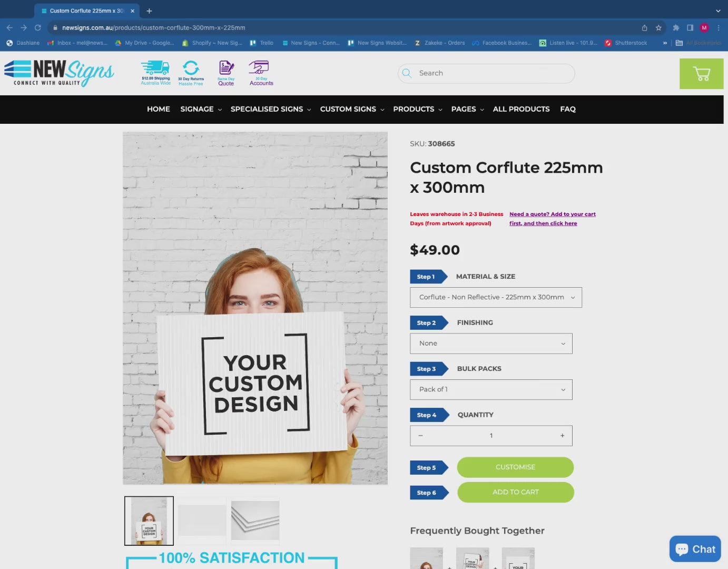
Task: Reload the page
Action: click(38, 27)
